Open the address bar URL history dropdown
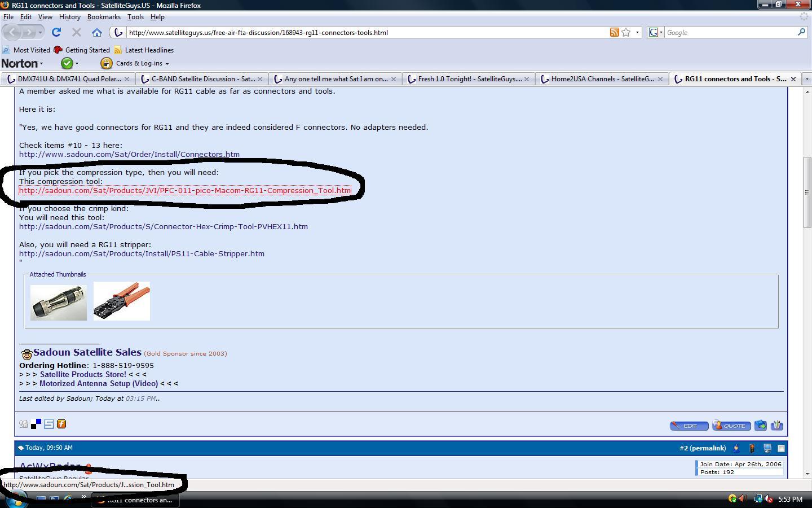This screenshot has height=508, width=812. point(637,32)
